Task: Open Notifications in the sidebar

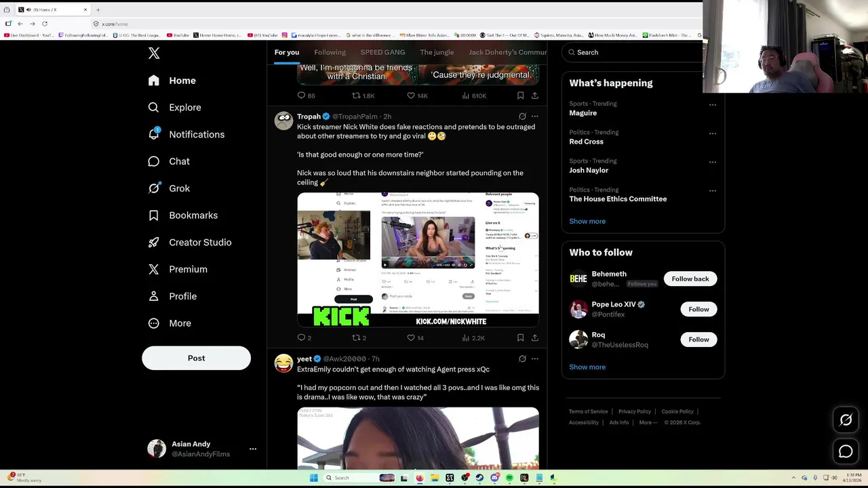Action: (x=186, y=134)
